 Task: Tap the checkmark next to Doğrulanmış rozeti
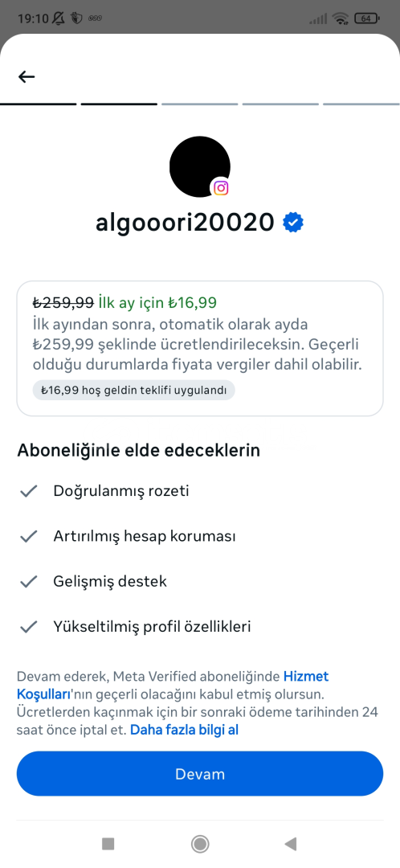click(x=28, y=491)
